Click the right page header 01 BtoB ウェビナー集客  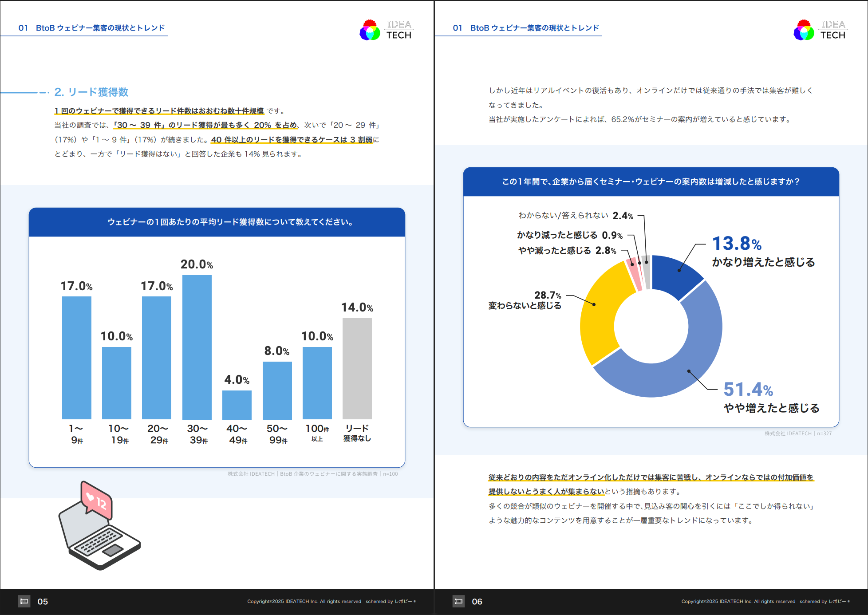(526, 28)
